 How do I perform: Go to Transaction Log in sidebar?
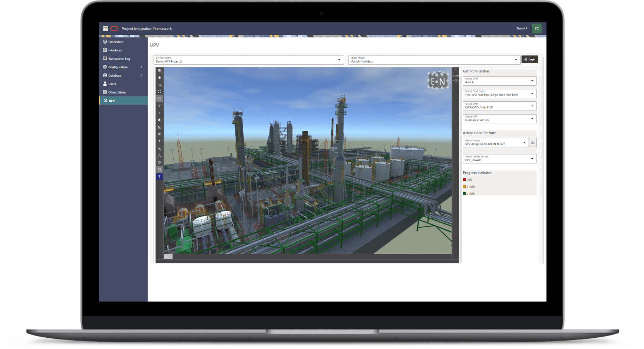[119, 59]
